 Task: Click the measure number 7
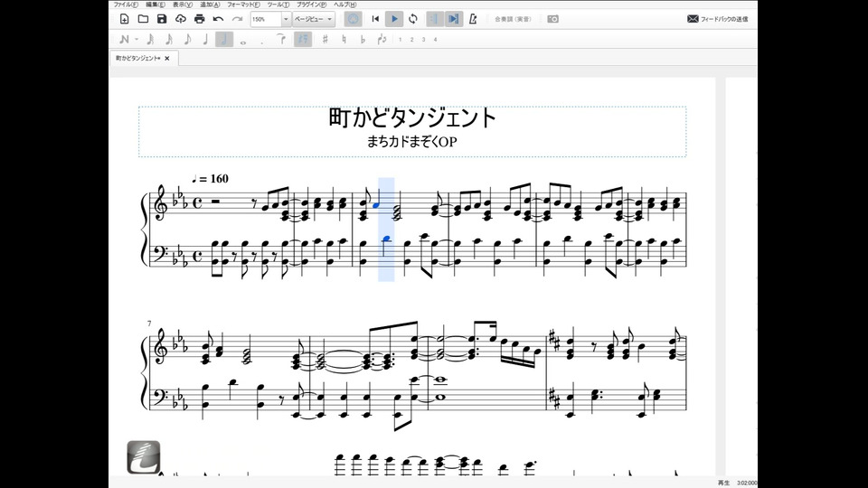149,324
